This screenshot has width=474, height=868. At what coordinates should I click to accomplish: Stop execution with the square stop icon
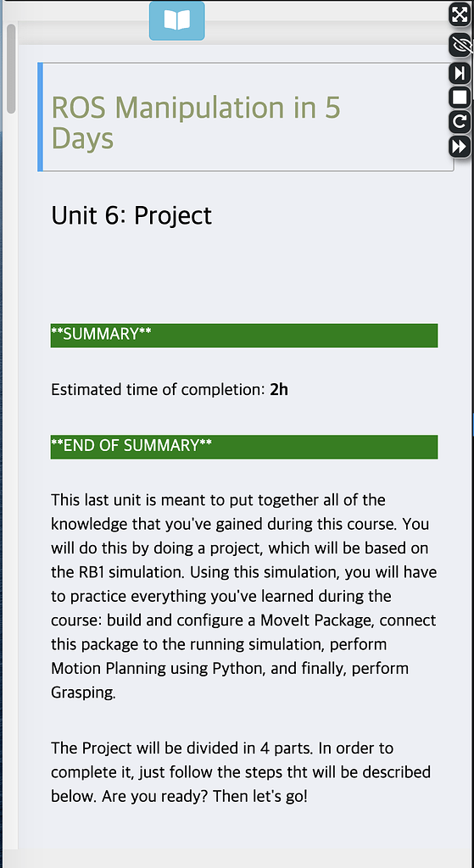(460, 97)
